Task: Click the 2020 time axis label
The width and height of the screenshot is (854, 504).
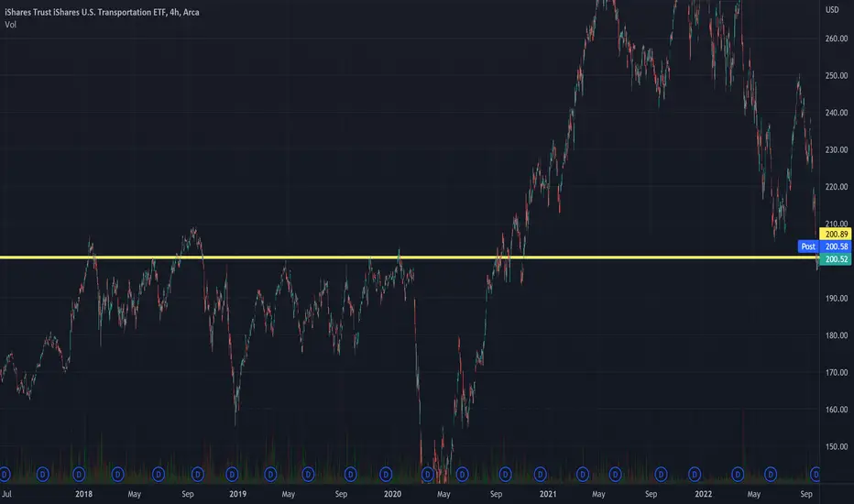Action: (393, 494)
